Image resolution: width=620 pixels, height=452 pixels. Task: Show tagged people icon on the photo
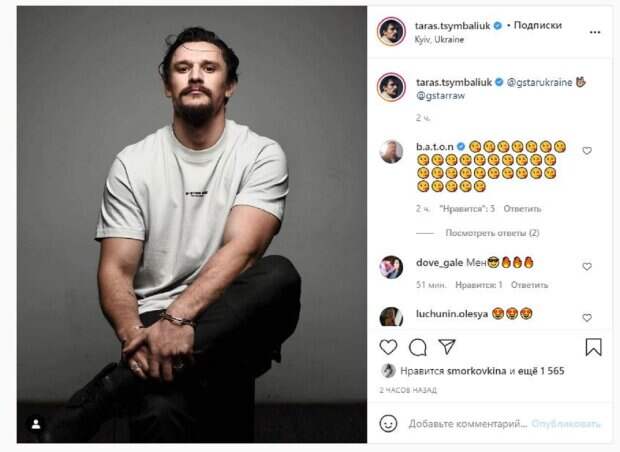pos(36,424)
